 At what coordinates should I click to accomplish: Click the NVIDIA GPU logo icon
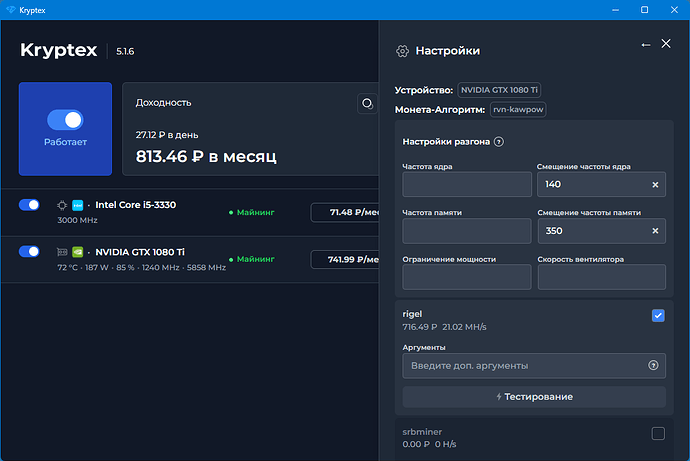[77, 252]
